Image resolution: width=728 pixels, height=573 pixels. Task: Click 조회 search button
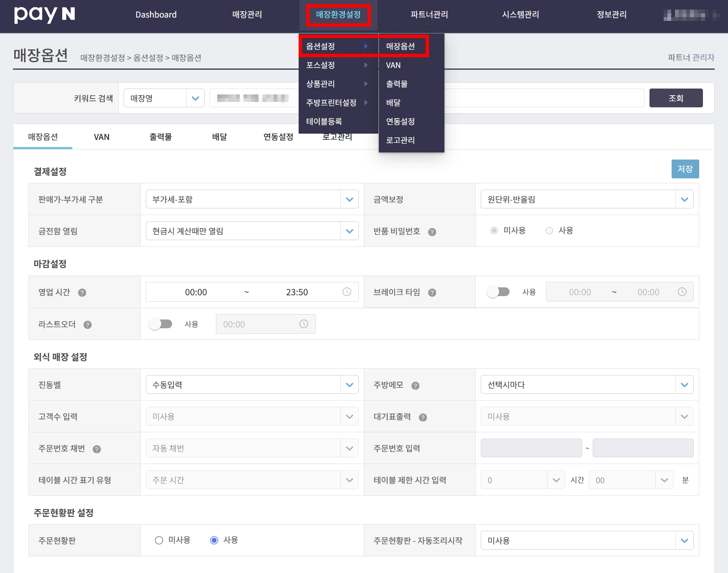click(676, 98)
